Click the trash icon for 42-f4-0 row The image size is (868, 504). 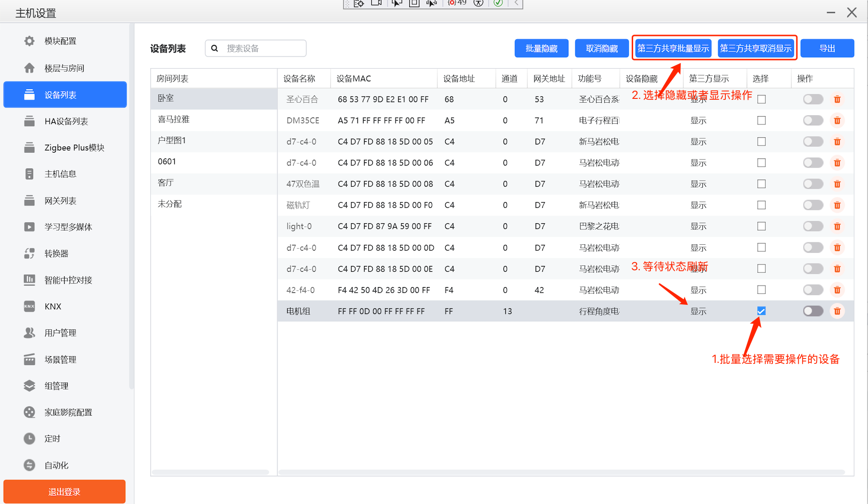[x=837, y=290]
